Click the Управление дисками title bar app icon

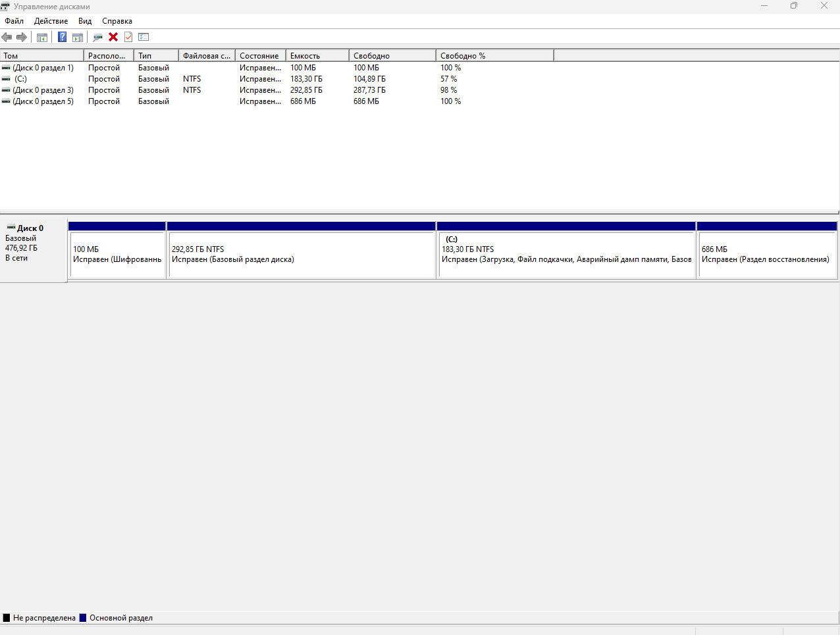coord(5,6)
